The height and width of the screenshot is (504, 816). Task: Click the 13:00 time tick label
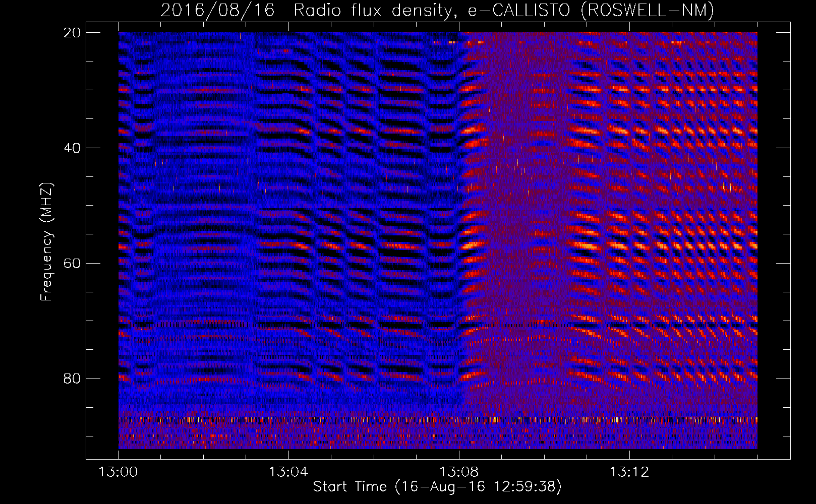[118, 472]
